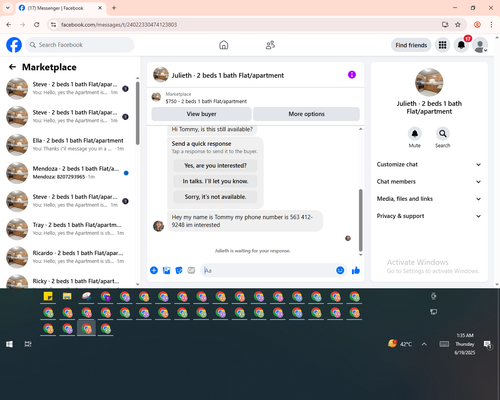Go back using the Marketplace arrow
The image size is (500, 400).
click(12, 67)
